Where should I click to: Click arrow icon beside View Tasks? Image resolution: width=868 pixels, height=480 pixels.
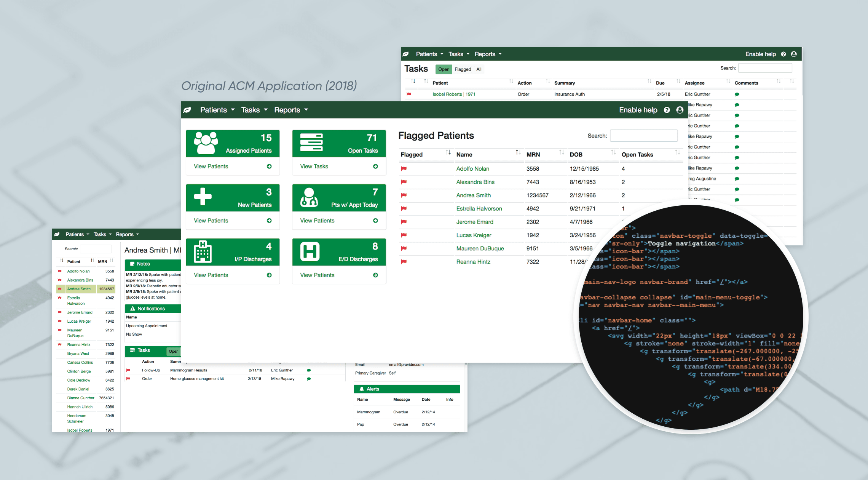375,166
